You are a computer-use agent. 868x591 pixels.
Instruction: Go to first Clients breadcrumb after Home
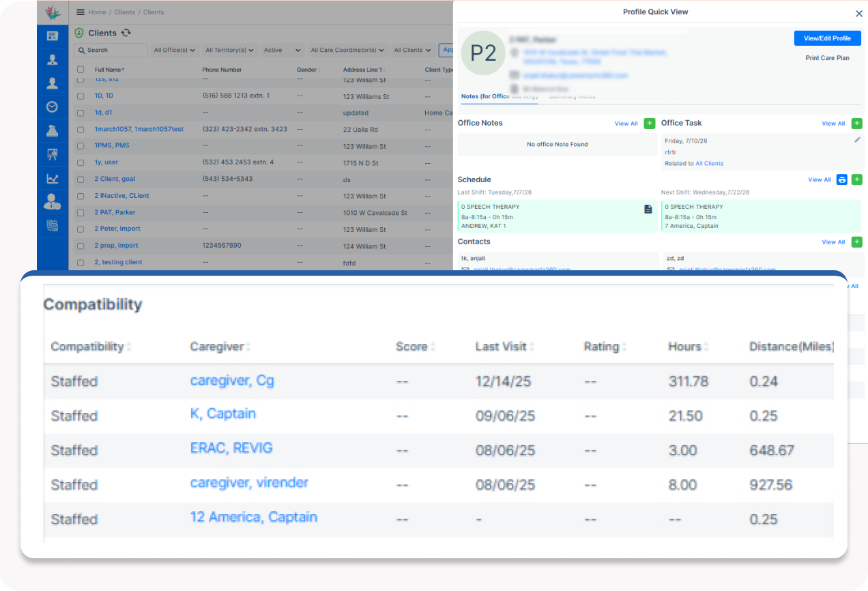124,12
